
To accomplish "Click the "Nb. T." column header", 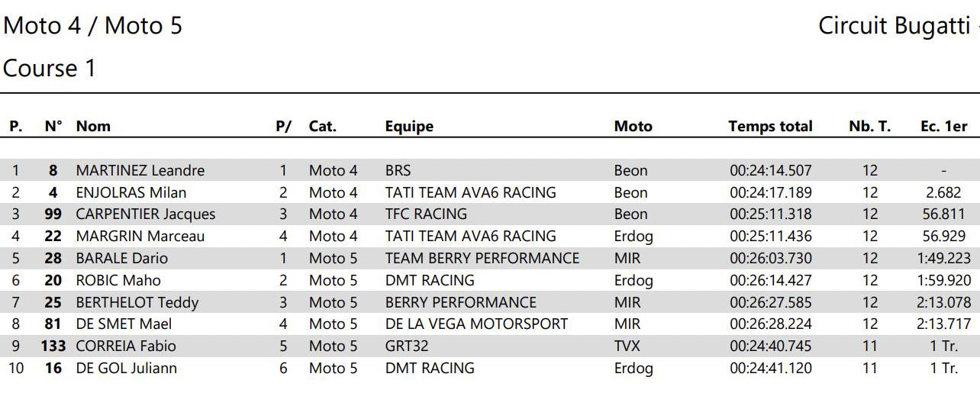I will (x=869, y=127).
